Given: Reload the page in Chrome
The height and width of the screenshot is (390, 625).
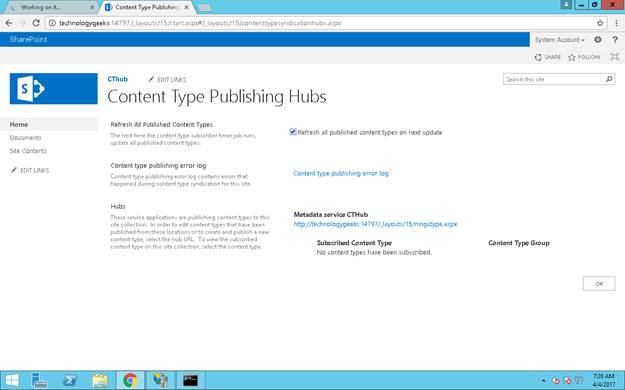Looking at the screenshot, I should [x=36, y=23].
